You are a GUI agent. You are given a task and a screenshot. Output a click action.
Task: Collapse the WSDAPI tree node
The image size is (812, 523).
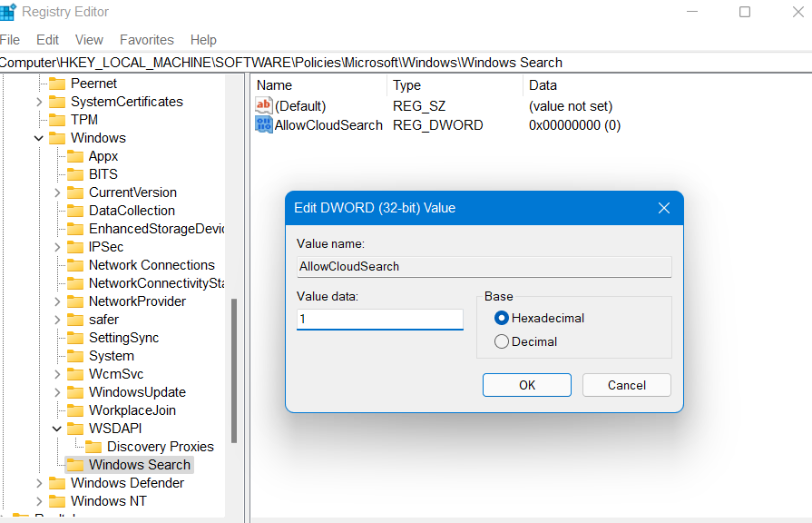(x=57, y=429)
